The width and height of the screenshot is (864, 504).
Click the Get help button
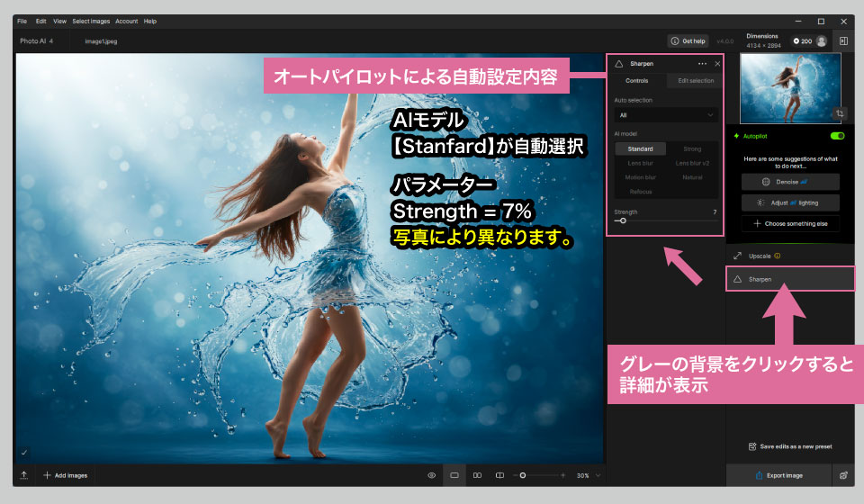688,41
